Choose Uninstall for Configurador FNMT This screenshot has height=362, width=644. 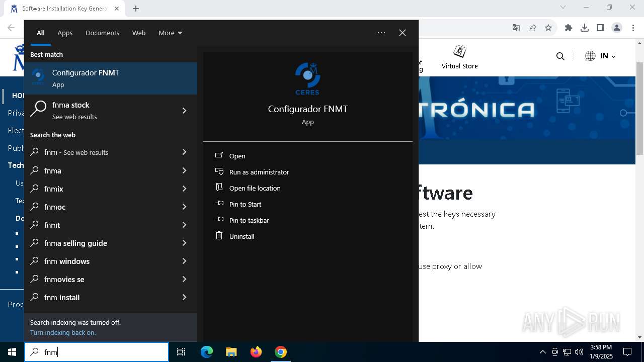242,236
